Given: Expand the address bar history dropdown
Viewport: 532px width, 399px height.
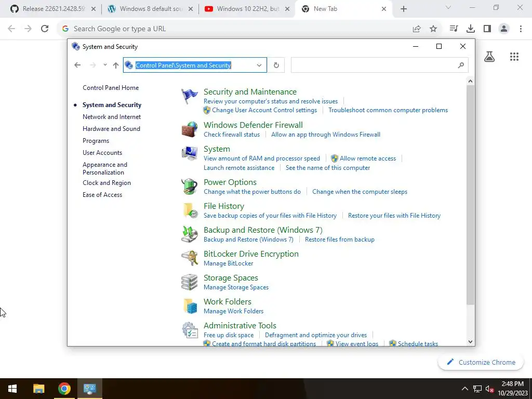Looking at the screenshot, I should coord(259,65).
